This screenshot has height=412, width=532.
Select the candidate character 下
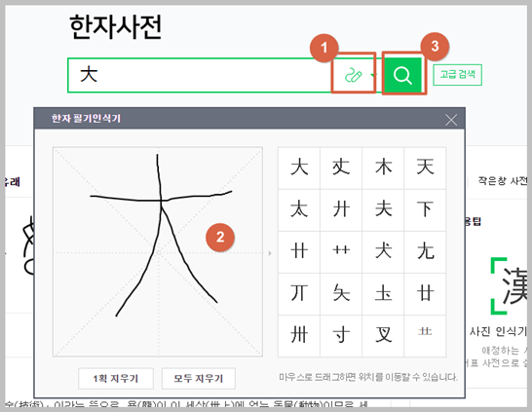425,210
